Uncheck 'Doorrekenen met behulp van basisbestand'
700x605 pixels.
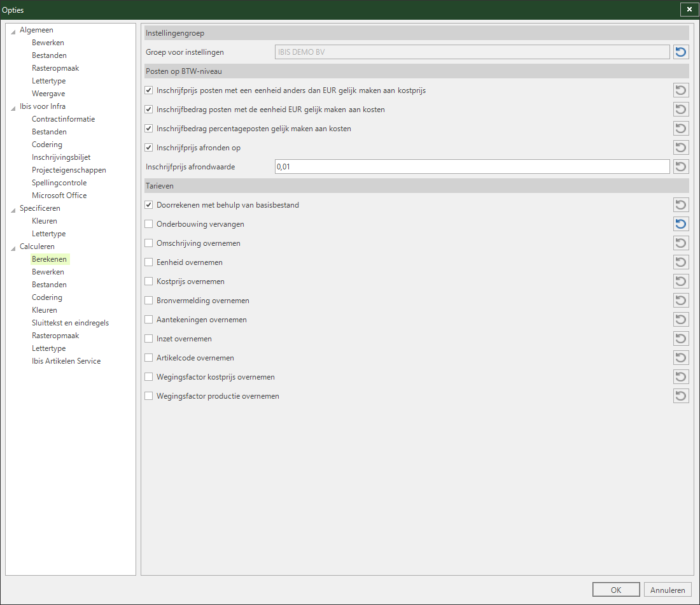pyautogui.click(x=149, y=205)
